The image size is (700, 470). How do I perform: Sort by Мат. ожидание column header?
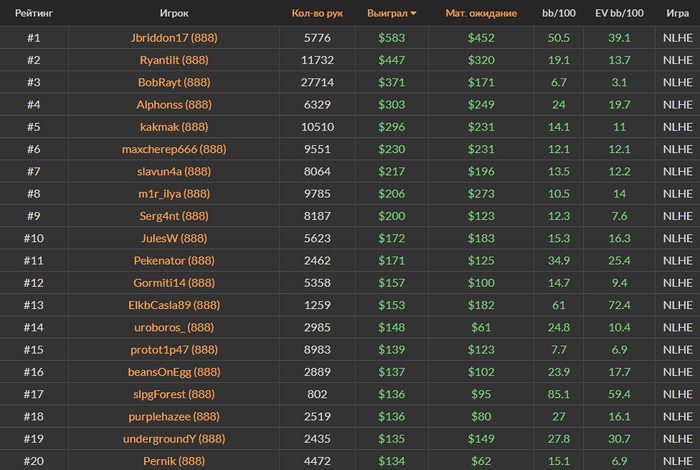click(481, 13)
